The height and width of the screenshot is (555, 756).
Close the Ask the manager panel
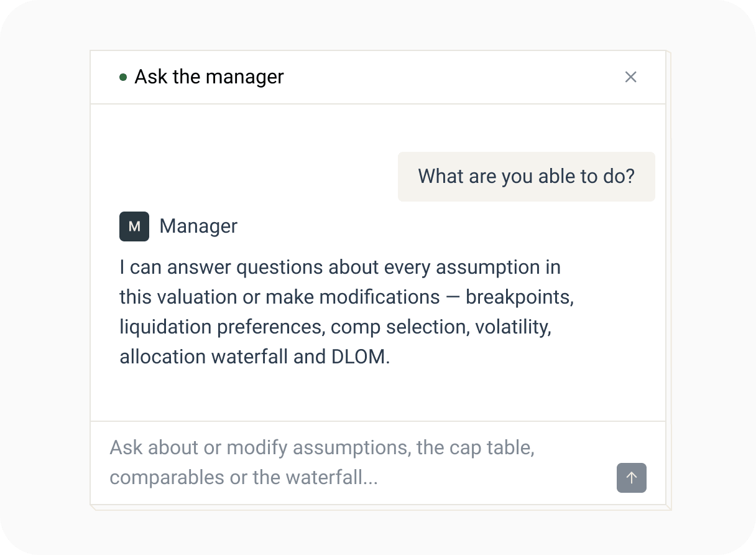(x=630, y=77)
